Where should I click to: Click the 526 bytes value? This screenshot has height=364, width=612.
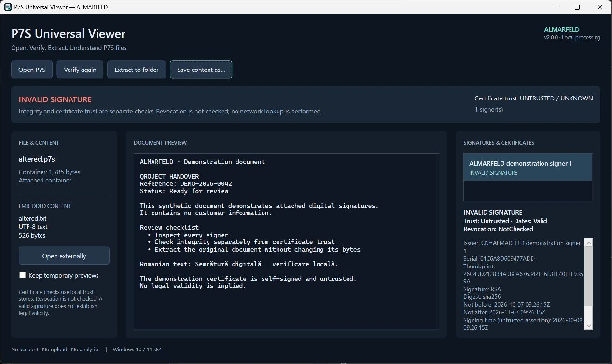pyautogui.click(x=32, y=235)
